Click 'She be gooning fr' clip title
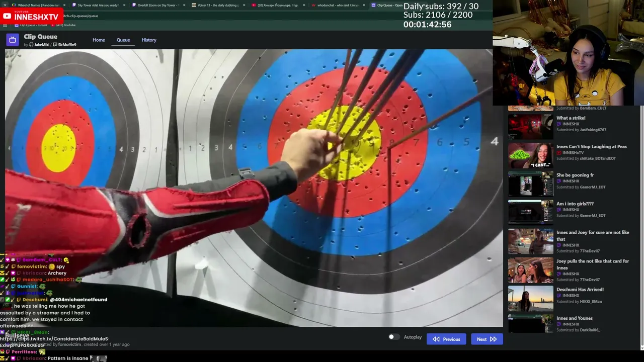The image size is (644, 362). (x=575, y=175)
